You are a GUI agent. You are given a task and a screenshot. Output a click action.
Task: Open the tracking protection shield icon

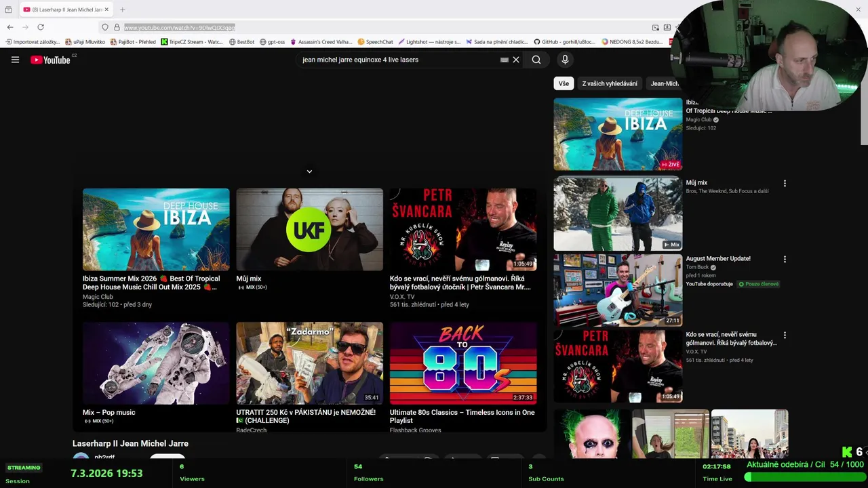(x=104, y=27)
